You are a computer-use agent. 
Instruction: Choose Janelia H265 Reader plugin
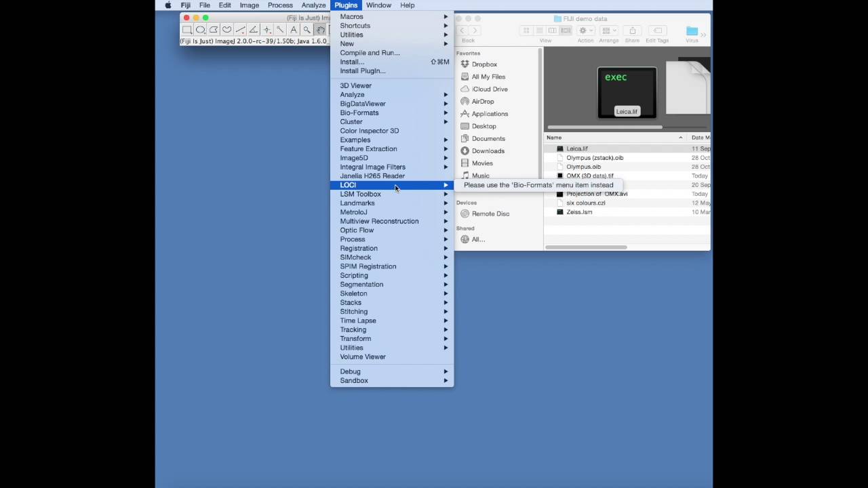pyautogui.click(x=392, y=176)
